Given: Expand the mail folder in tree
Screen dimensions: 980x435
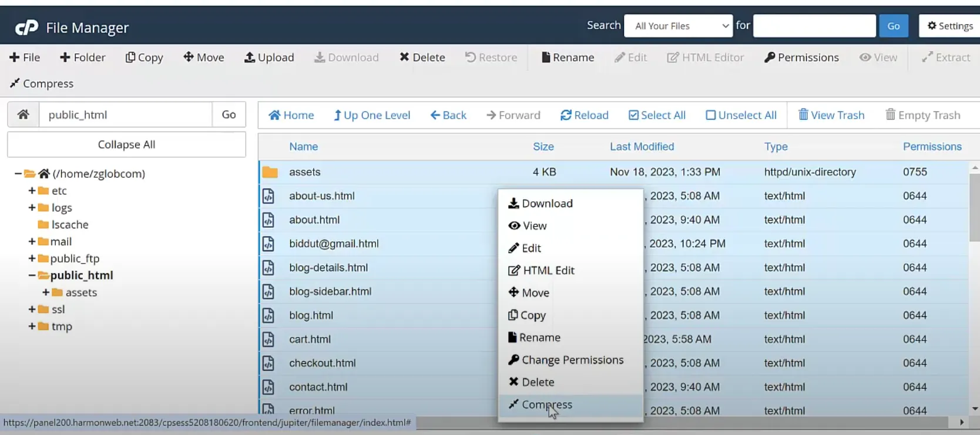Looking at the screenshot, I should coord(32,241).
